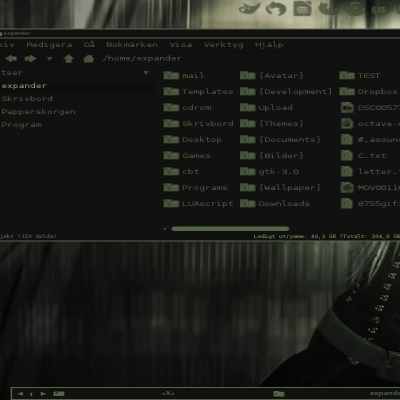Select the [Development] folder icon
The width and height of the screenshot is (400, 400).
248,92
